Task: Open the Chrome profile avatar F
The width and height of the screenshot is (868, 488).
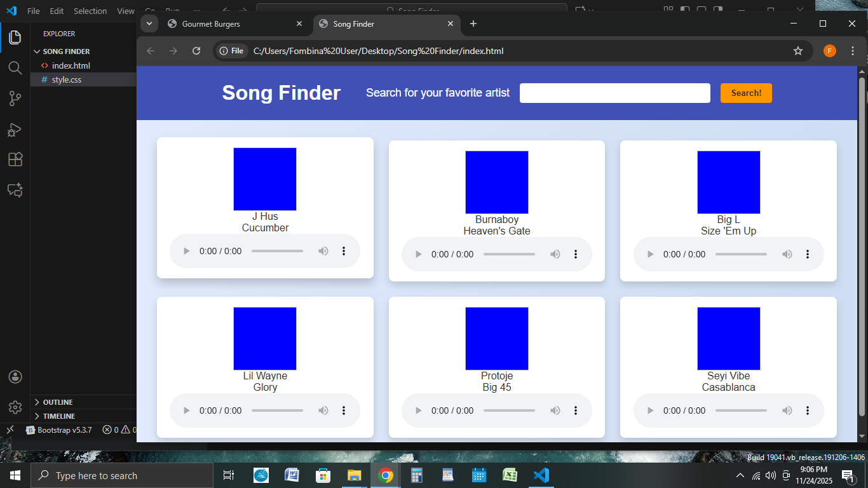Action: pyautogui.click(x=830, y=51)
